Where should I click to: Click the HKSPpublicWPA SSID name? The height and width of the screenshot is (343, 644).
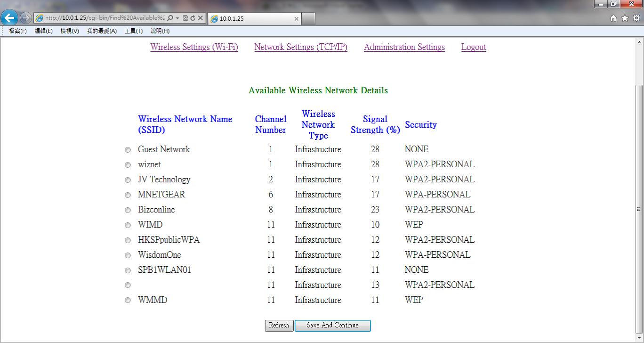tap(169, 240)
